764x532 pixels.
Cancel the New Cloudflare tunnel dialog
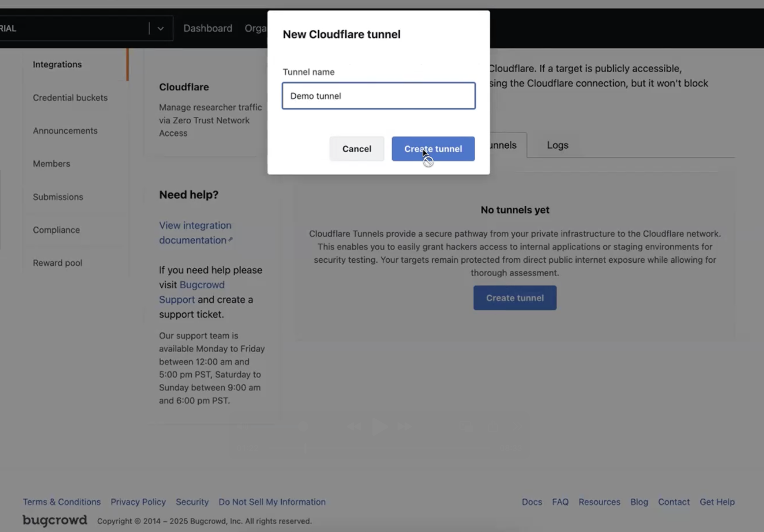[x=357, y=149]
